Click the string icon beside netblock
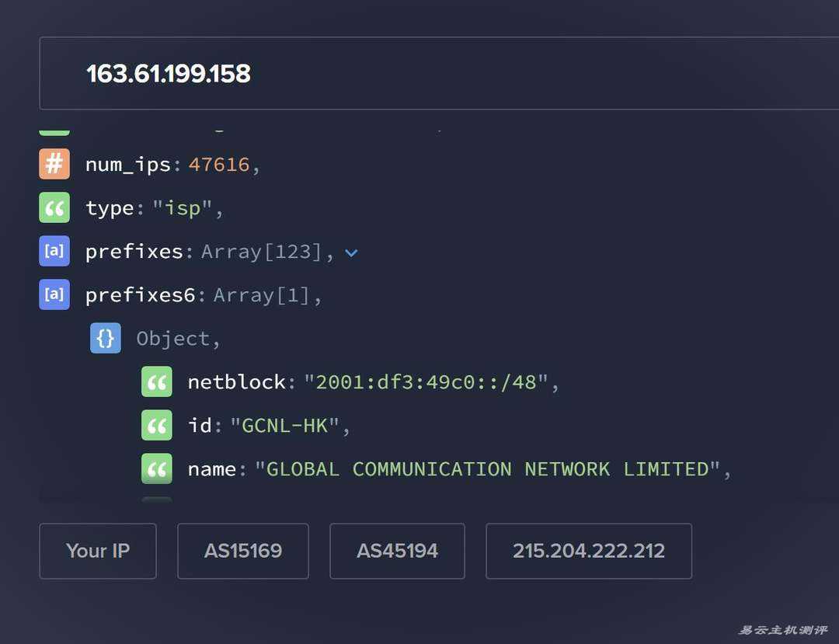The height and width of the screenshot is (644, 839). click(x=157, y=382)
